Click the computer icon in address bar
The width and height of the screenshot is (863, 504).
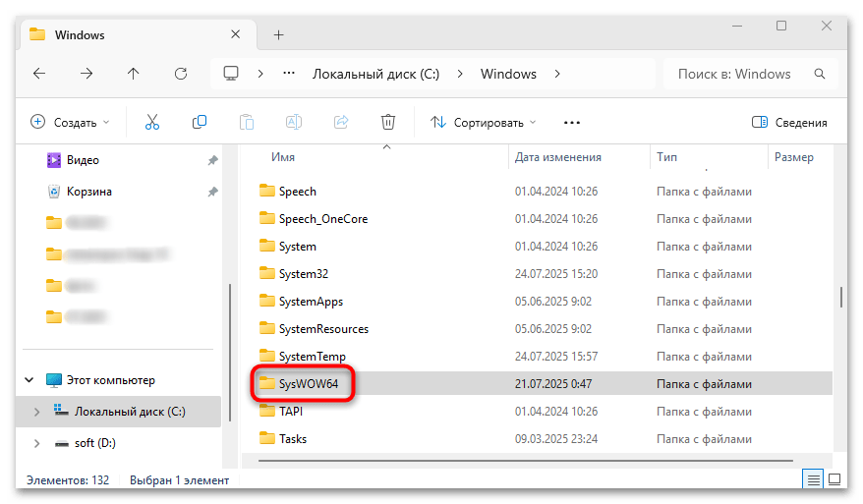pos(231,73)
